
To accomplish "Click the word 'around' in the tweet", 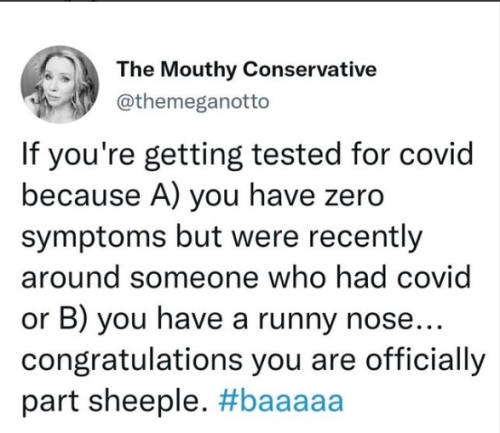I will pos(71,278).
